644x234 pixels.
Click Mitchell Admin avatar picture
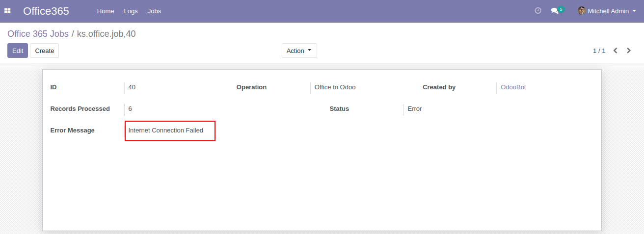click(582, 11)
